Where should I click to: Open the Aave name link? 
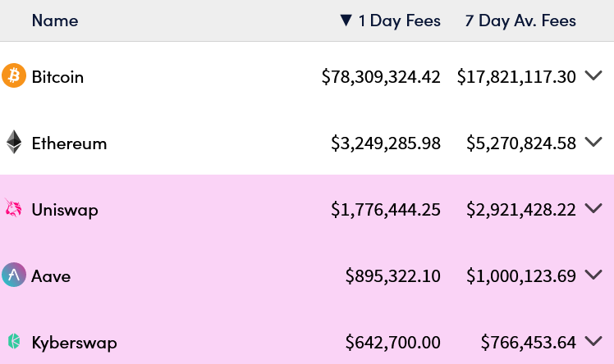51,276
